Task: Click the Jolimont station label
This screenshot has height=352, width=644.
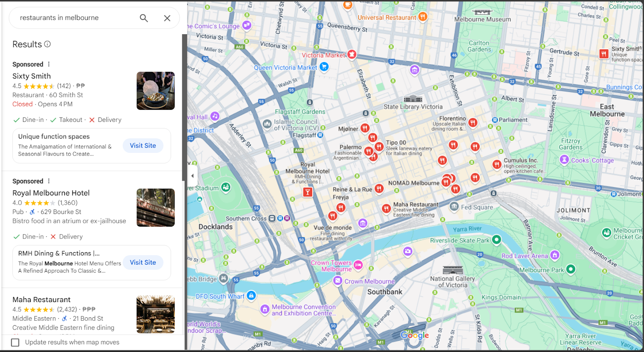Action: click(x=630, y=194)
